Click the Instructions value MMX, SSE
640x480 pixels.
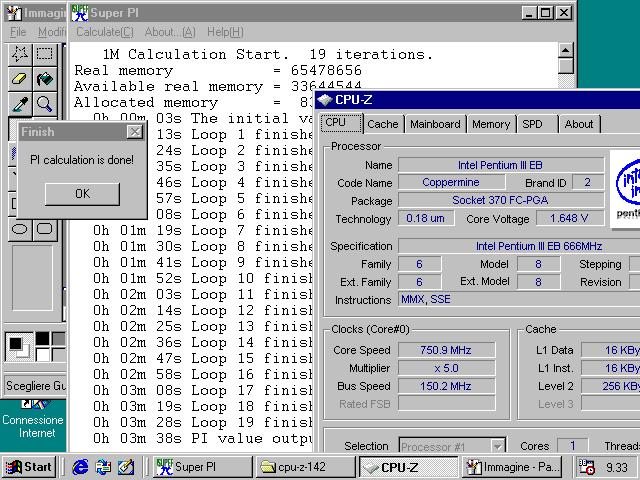click(x=518, y=300)
